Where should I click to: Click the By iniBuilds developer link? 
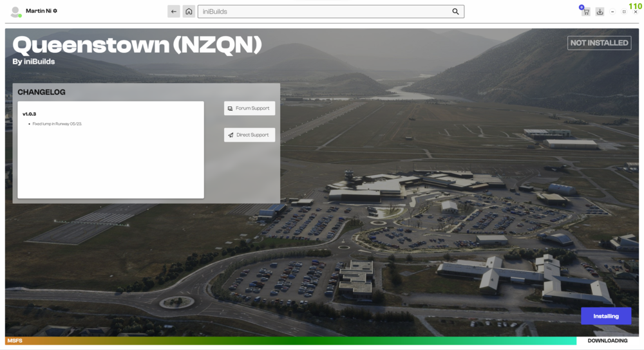(x=33, y=62)
